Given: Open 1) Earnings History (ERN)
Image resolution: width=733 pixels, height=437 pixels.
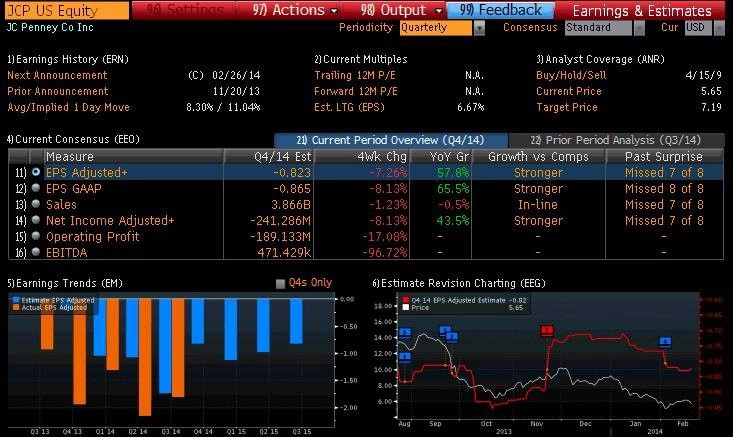Looking at the screenshot, I should (68, 59).
